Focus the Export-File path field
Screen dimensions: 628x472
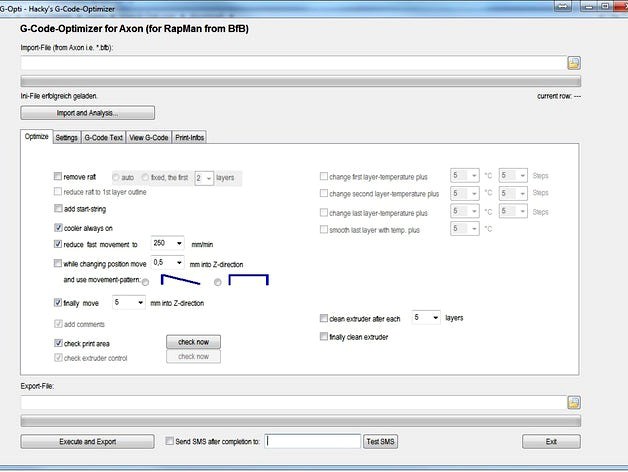[x=294, y=403]
